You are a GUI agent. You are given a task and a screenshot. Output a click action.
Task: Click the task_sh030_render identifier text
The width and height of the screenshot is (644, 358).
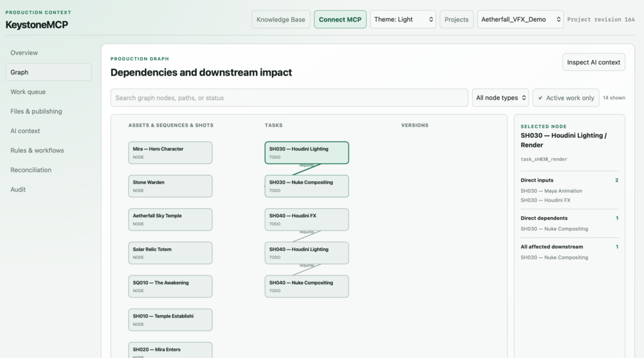point(544,159)
